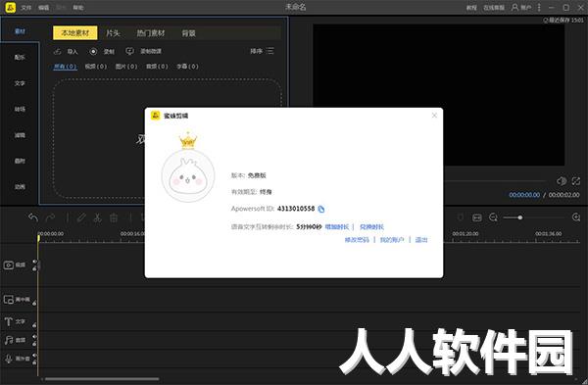Filter materials by 音频 (0)
The image size is (588, 385).
(x=157, y=67)
